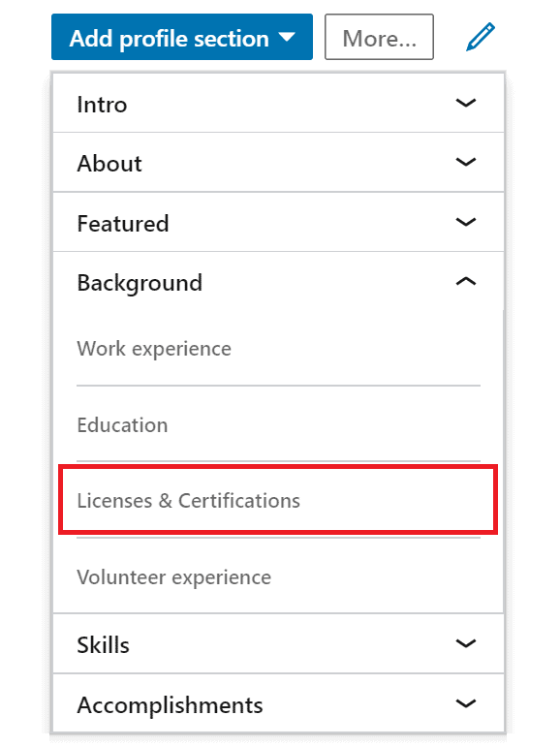Click the About section label
This screenshot has height=747, width=560.
tap(109, 164)
